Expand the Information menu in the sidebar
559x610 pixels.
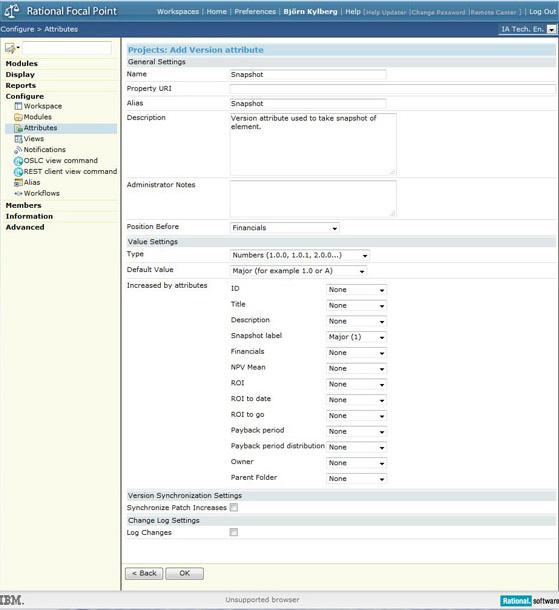pos(29,216)
